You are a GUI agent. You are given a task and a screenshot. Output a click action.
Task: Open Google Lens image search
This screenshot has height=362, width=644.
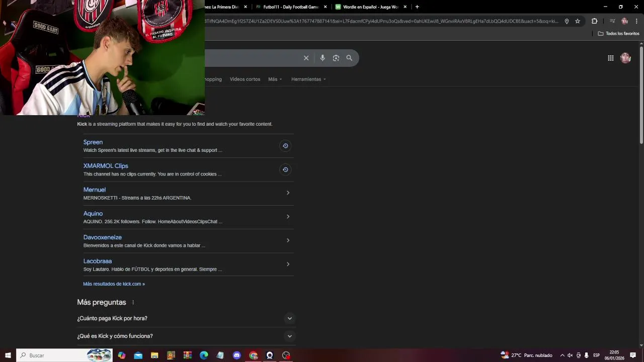pyautogui.click(x=336, y=58)
